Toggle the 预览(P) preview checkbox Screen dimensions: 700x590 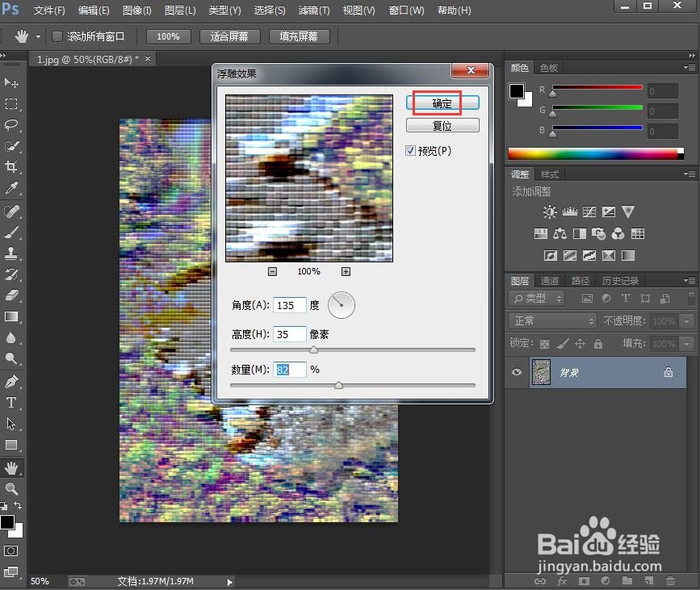coord(410,151)
